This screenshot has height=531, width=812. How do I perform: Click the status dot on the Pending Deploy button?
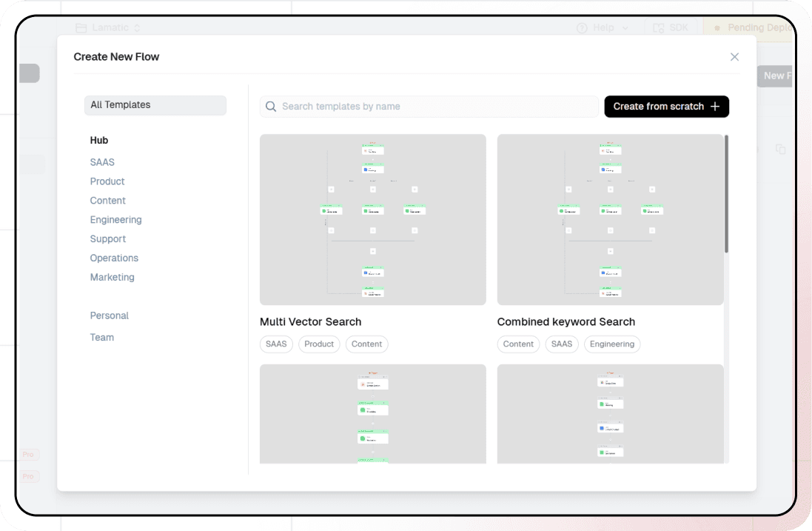pos(717,27)
